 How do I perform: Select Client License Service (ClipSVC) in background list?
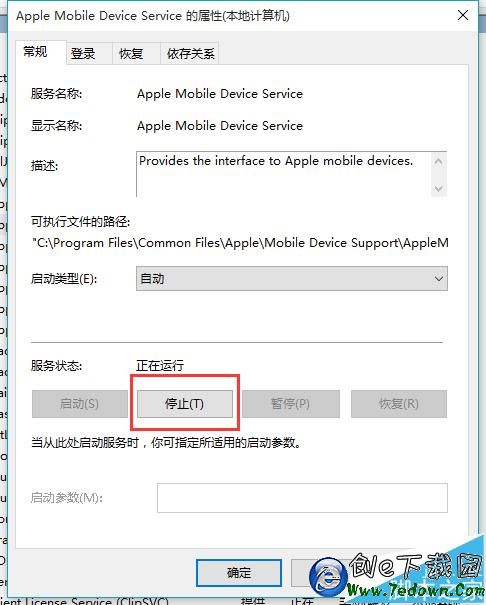(x=85, y=601)
